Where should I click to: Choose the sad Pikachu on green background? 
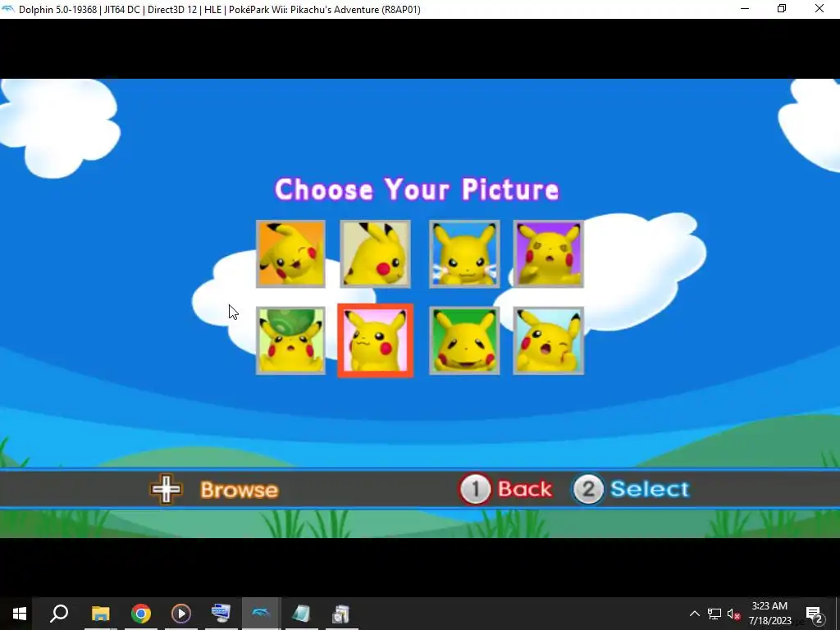pyautogui.click(x=464, y=340)
